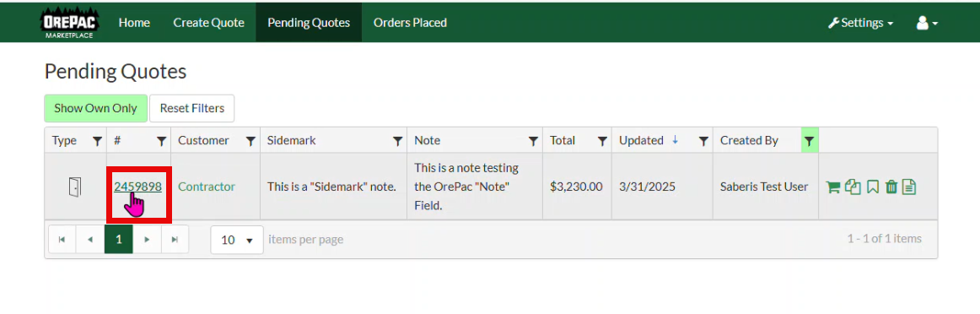Toggle the Show Own Only button

click(95, 108)
